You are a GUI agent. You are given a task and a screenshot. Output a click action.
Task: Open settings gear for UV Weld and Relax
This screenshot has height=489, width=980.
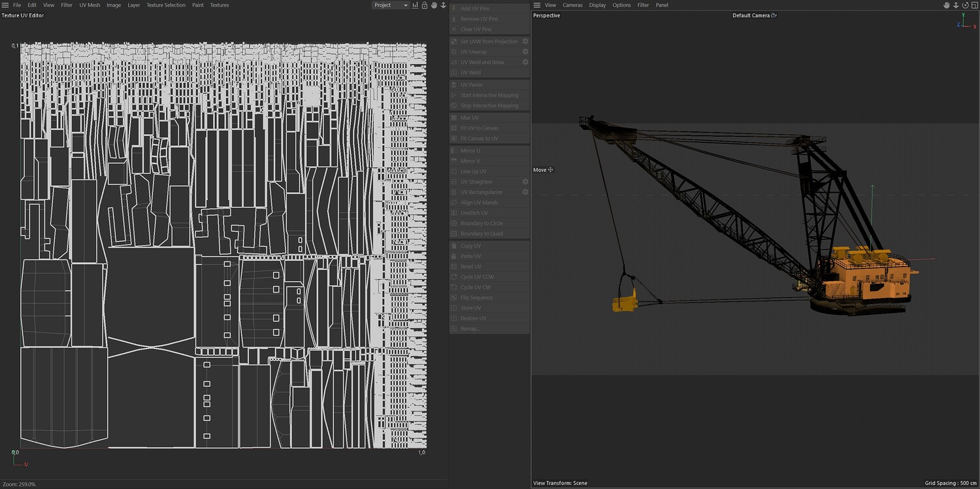coord(525,62)
